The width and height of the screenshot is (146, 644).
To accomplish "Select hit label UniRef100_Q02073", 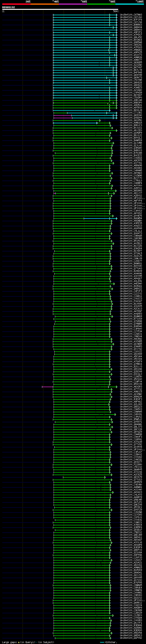I will click(x=131, y=55).
